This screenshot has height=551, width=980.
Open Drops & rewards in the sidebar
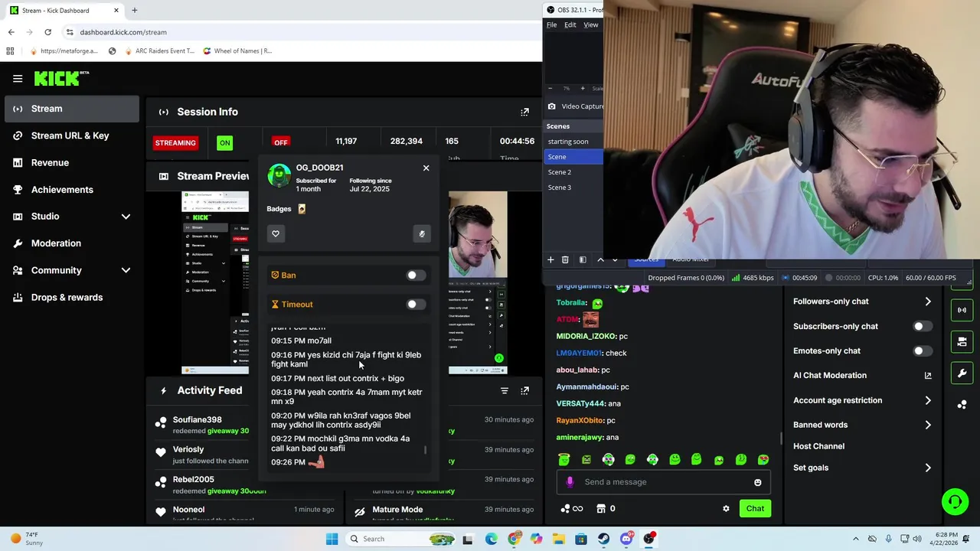(71, 297)
